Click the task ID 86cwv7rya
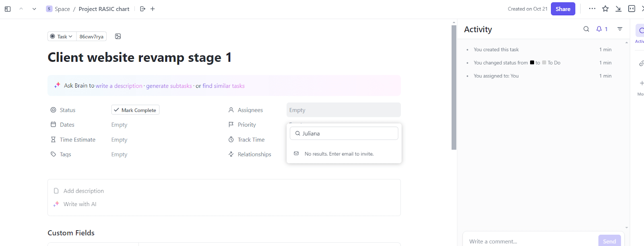The image size is (644, 246). pos(91,36)
